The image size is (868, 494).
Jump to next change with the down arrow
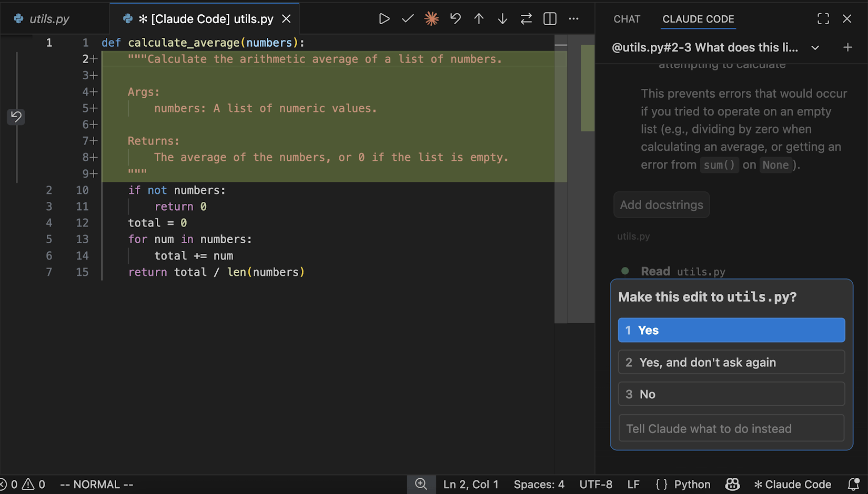tap(502, 18)
